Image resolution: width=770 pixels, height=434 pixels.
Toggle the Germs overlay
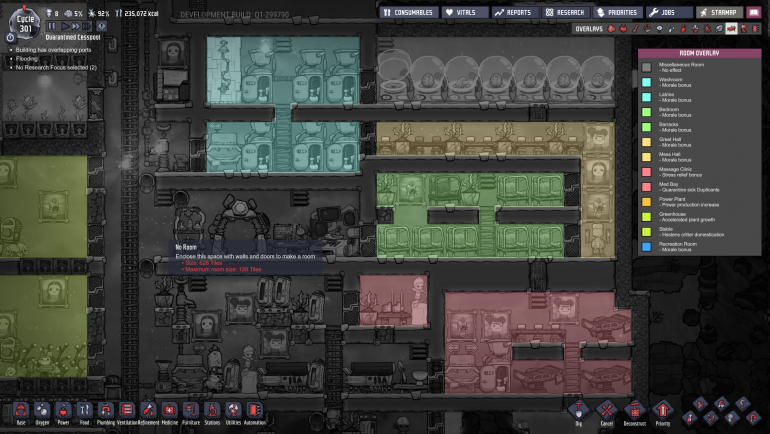pos(707,29)
